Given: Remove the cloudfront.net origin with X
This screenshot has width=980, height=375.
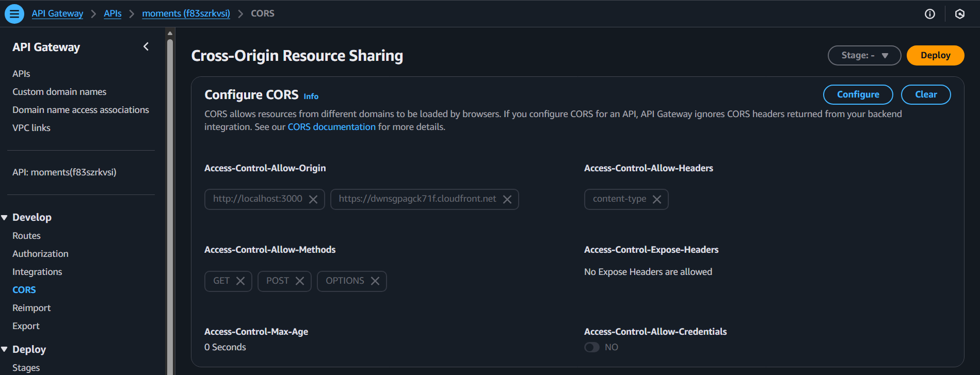Looking at the screenshot, I should coord(507,200).
